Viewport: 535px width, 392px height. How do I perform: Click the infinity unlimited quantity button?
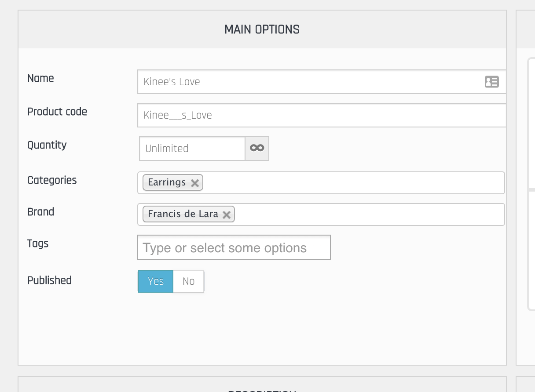[257, 149]
